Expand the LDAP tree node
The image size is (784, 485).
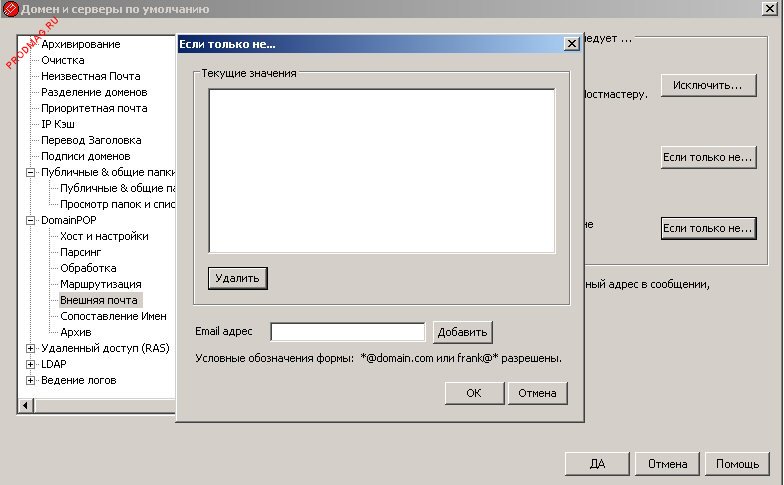31,364
